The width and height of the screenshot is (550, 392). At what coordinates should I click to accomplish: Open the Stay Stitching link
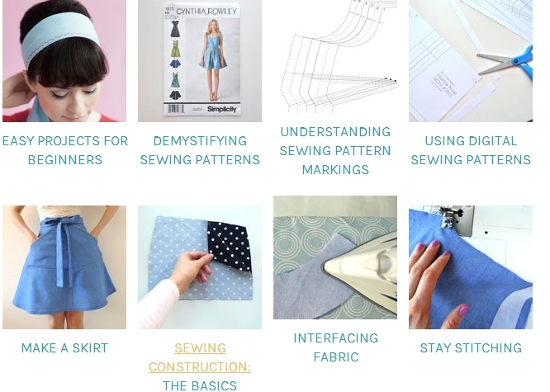[x=471, y=347]
